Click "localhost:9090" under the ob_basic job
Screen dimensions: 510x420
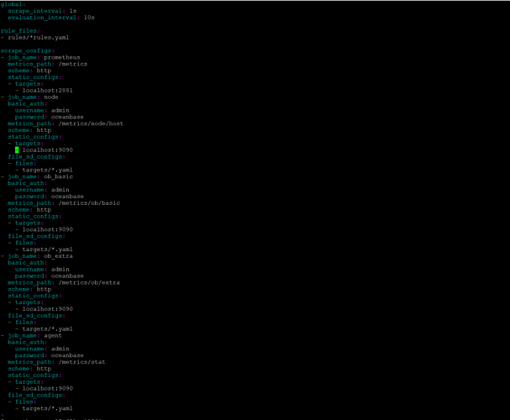point(48,229)
